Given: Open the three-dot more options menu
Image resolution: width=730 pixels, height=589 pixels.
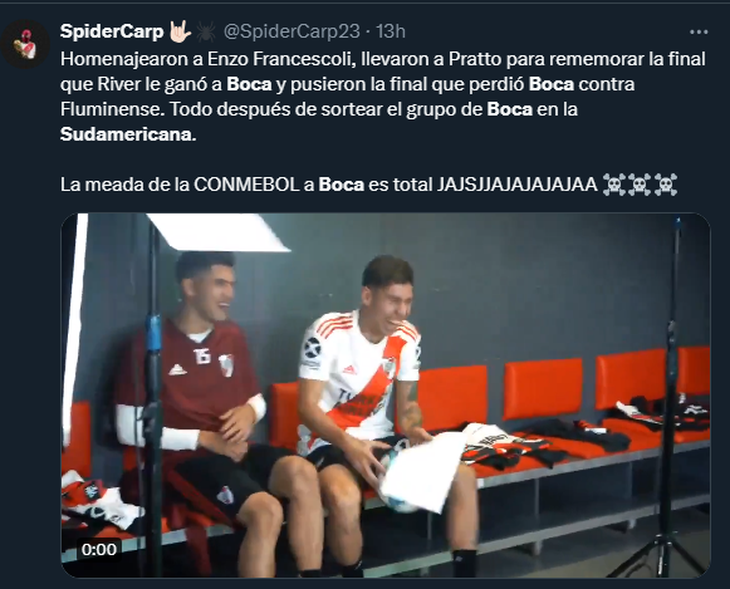Looking at the screenshot, I should click(698, 32).
